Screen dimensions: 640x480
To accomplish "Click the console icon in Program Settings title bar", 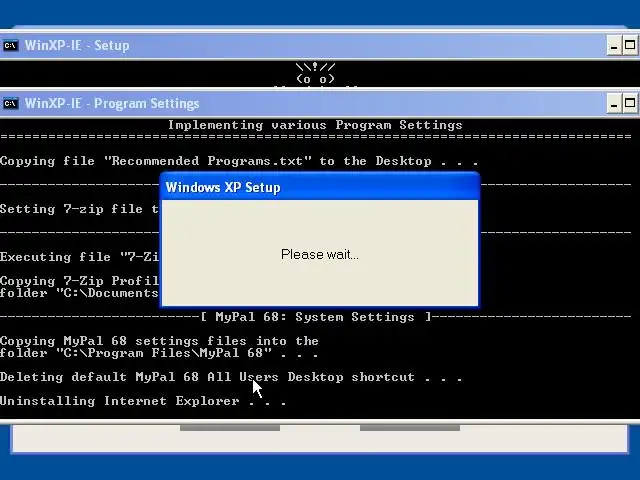I will coord(11,104).
